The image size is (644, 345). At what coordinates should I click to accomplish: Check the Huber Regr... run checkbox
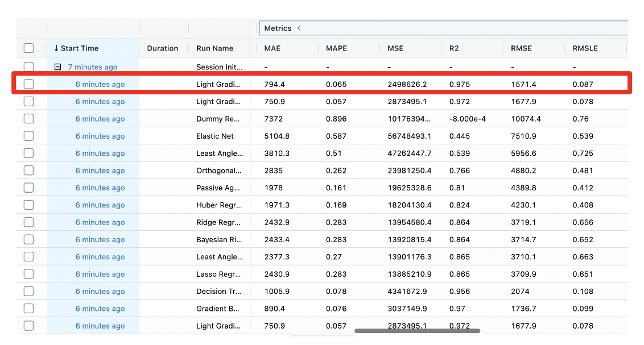coord(29,205)
